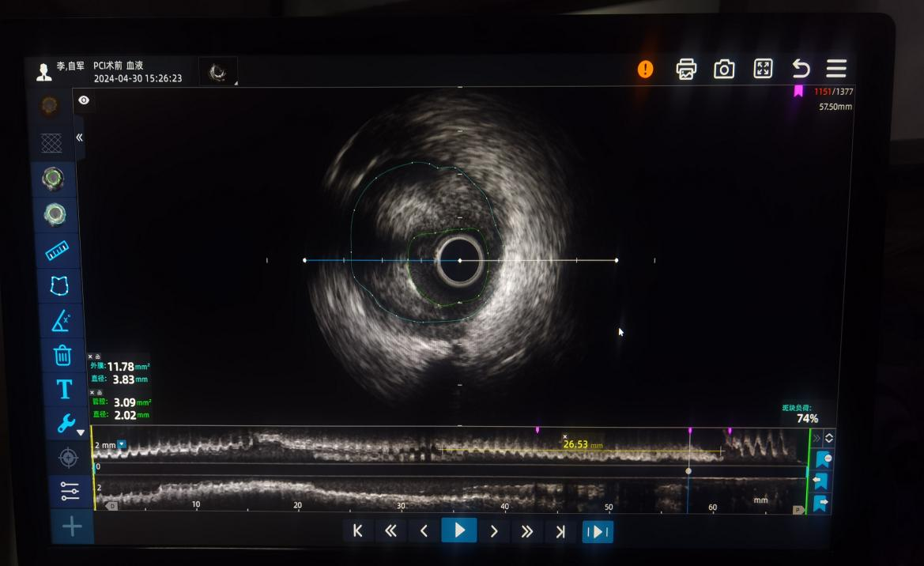
Task: Jump to the previous bookmark
Action: coord(820,481)
